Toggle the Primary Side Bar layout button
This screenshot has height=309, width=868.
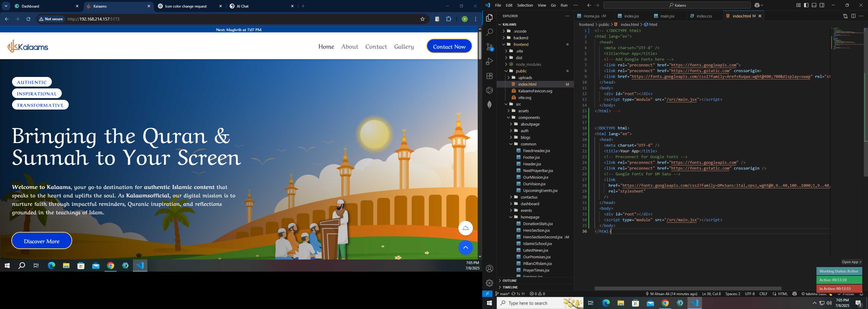806,5
